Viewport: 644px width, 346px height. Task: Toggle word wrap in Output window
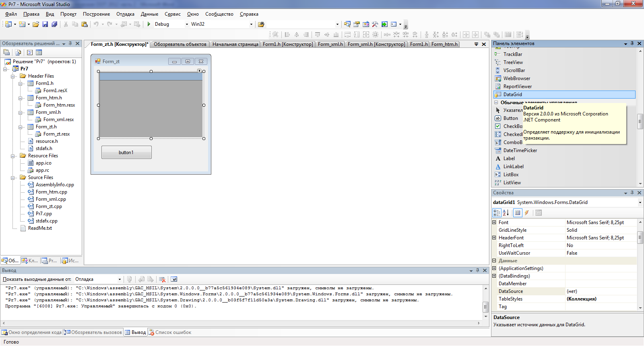(174, 279)
